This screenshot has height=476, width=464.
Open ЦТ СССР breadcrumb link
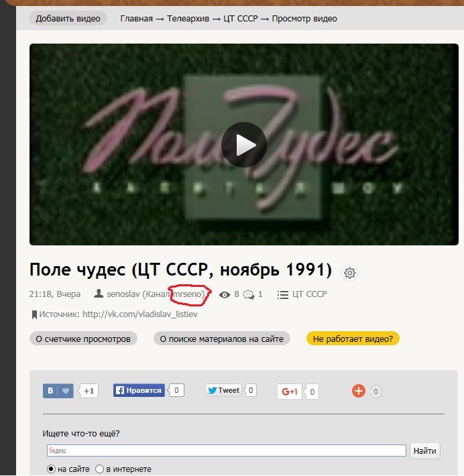[x=241, y=19]
